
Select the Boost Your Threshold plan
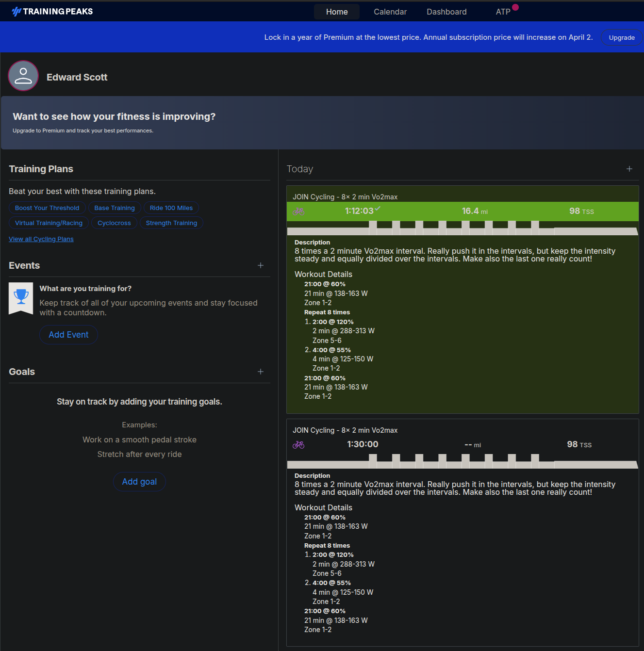[47, 208]
